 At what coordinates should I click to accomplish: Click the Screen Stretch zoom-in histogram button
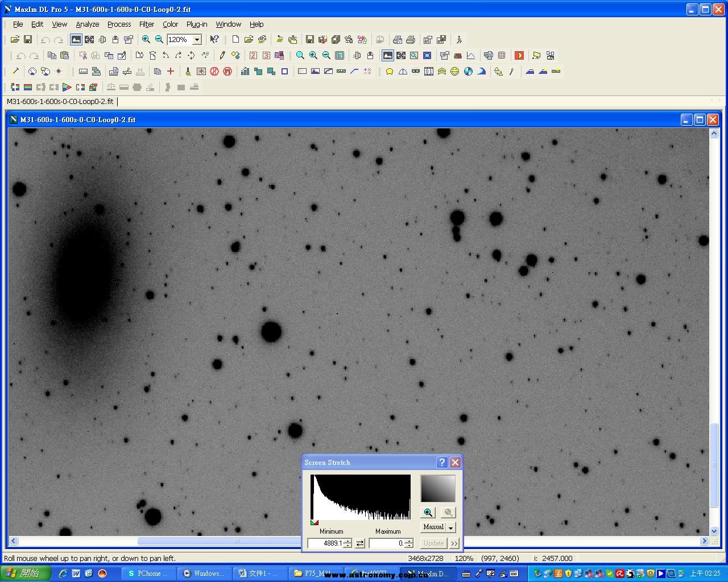coord(428,512)
